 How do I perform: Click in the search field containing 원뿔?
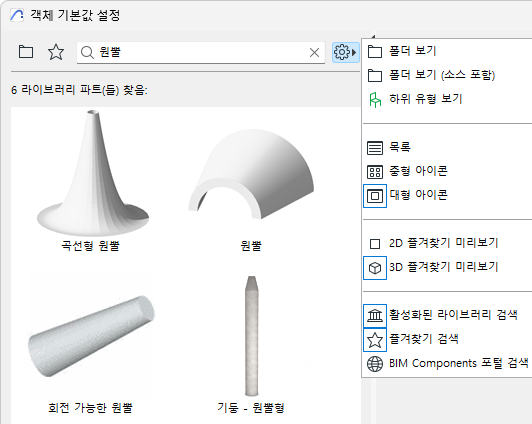click(201, 52)
